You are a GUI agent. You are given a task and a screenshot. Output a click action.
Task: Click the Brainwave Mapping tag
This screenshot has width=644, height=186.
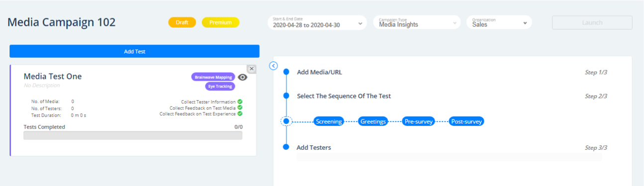[x=213, y=77]
